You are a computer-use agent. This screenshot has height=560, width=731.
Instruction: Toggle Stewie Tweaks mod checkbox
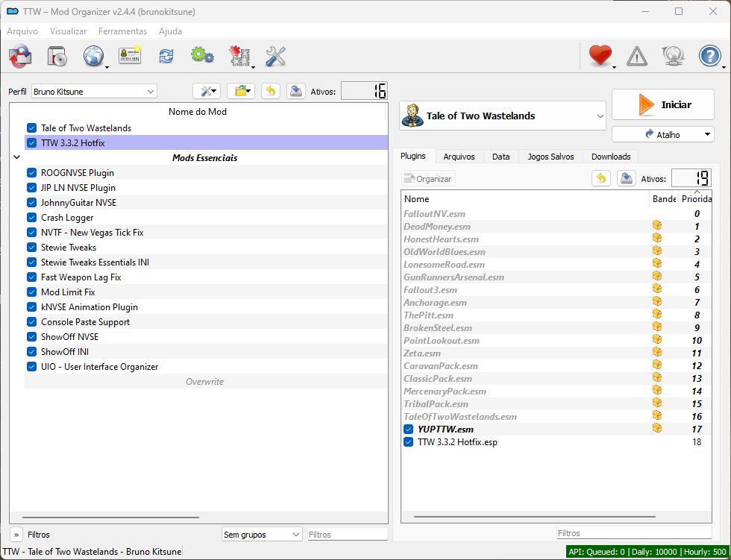coord(31,248)
